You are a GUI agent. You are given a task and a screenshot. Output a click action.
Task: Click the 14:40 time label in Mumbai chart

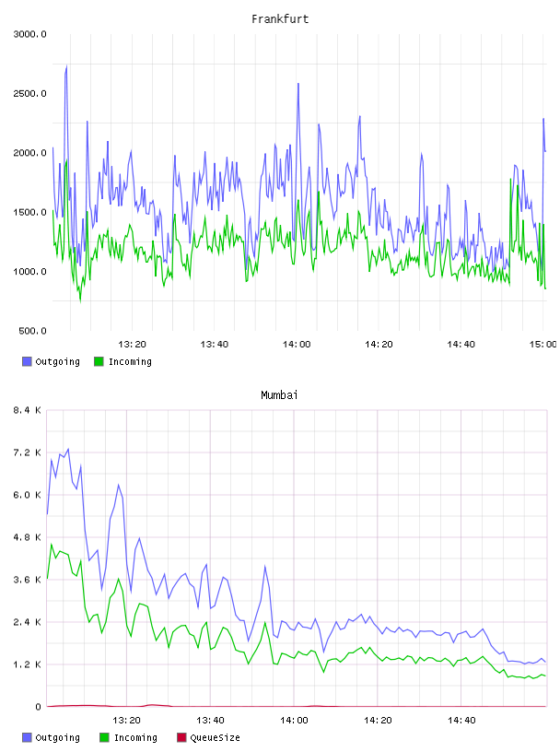tap(461, 721)
